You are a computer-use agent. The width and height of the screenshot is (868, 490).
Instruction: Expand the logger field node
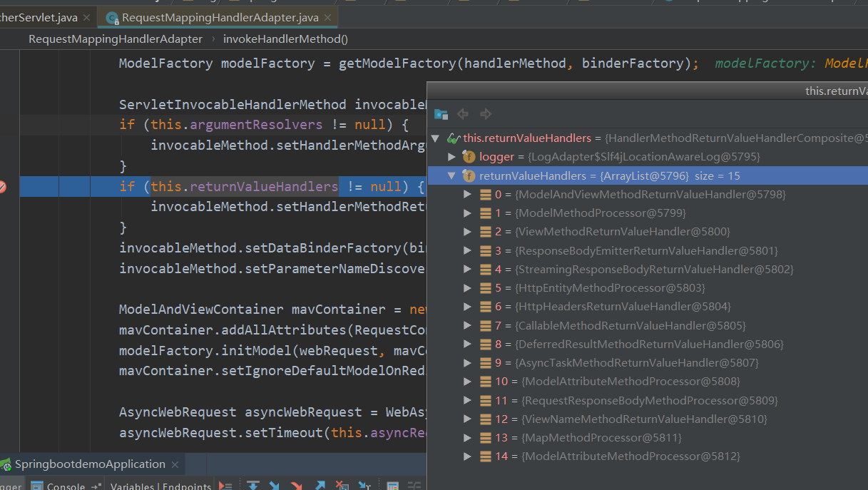click(x=451, y=157)
